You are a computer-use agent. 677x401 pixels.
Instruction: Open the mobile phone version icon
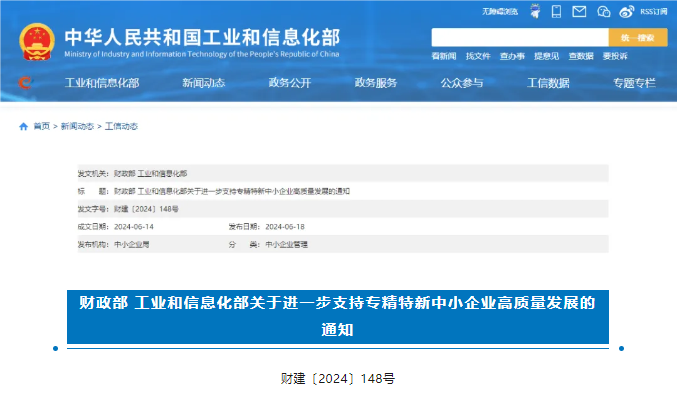coord(557,12)
